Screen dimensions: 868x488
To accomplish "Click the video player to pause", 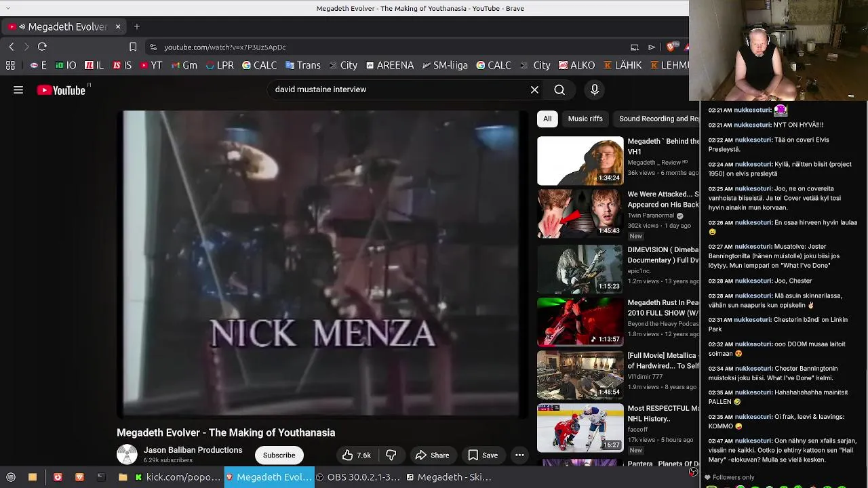I will point(322,263).
